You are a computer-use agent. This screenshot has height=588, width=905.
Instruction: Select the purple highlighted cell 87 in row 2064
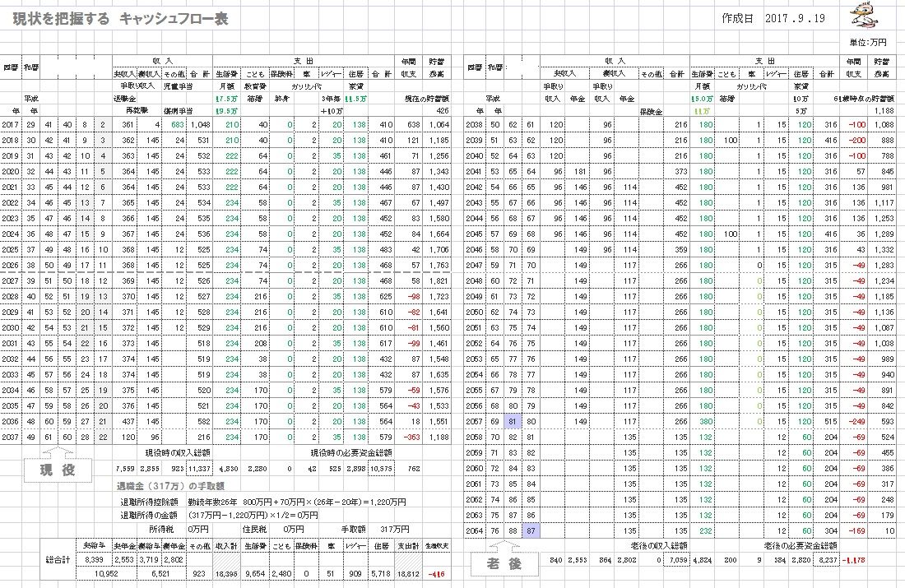click(x=531, y=531)
